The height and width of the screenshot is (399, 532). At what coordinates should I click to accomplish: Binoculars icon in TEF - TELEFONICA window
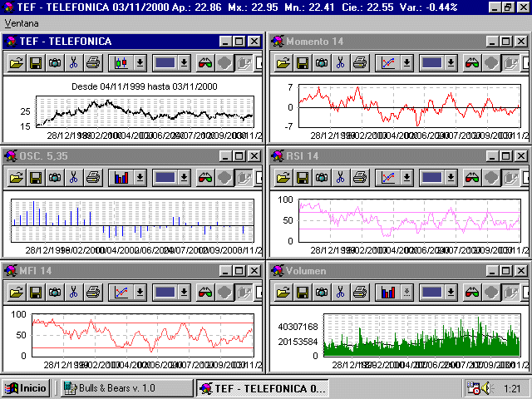[x=205, y=63]
